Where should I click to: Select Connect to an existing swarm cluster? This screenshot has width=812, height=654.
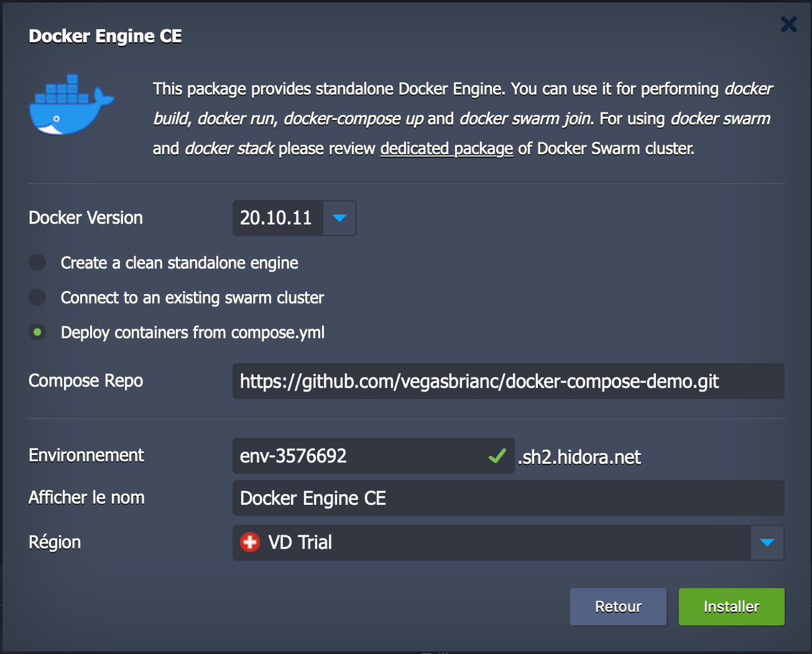tap(38, 297)
